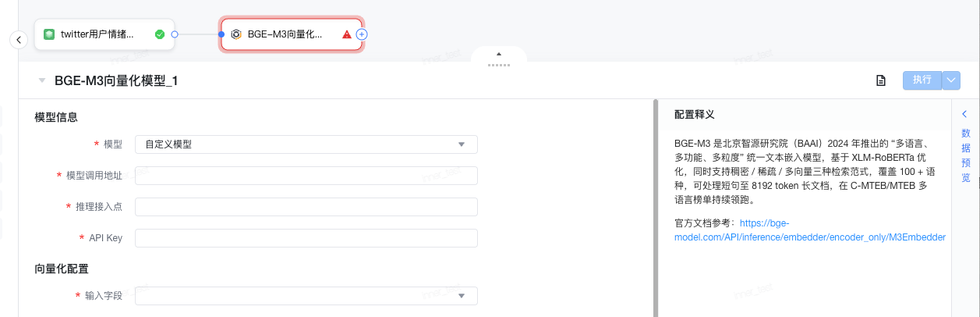Click the panel resize handle with up arrow
The image size is (980, 317).
coord(499,59)
